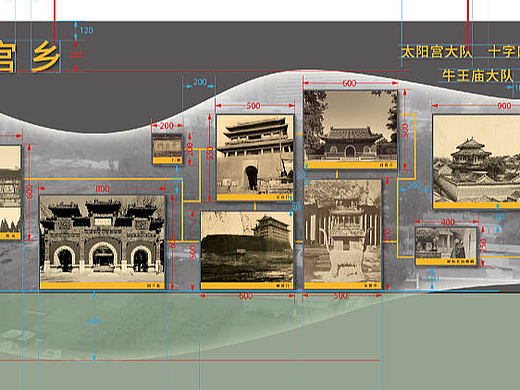The image size is (520, 390).
Task: Click the large yellow 乡 character
Action: pos(46,56)
